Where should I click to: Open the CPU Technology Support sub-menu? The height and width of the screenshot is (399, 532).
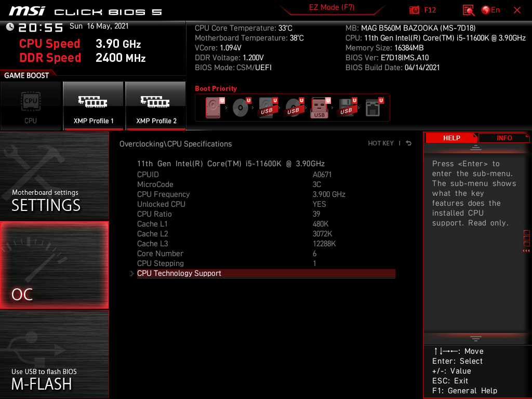pos(266,273)
